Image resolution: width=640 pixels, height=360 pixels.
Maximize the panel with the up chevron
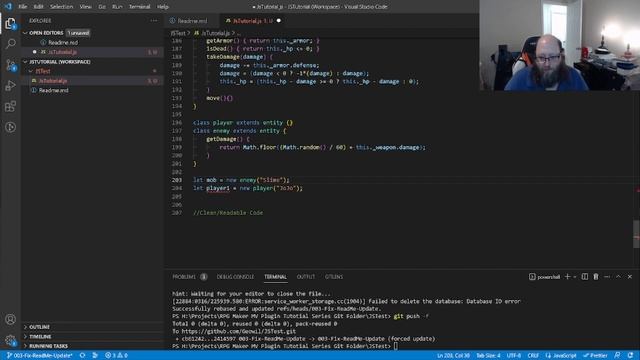[x=618, y=277]
